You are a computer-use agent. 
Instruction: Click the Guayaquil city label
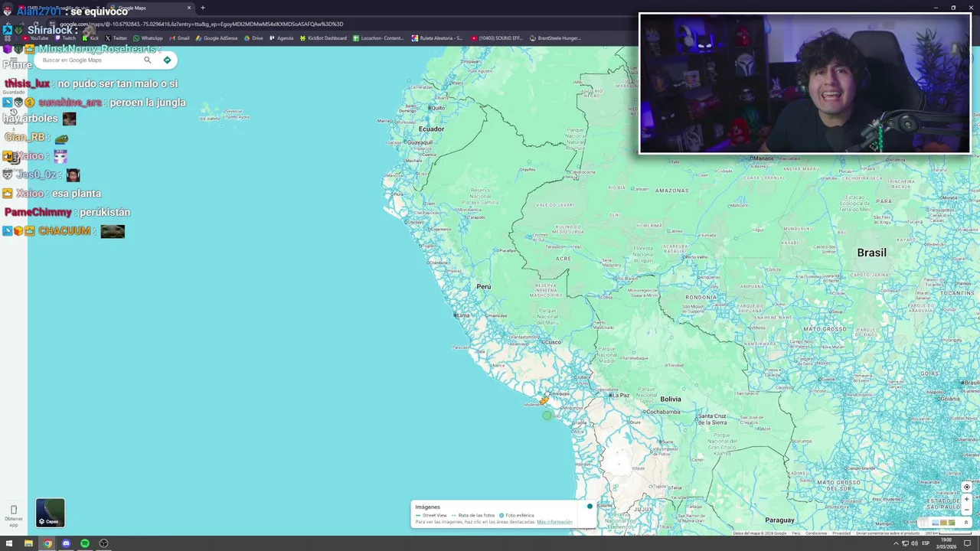[x=419, y=142]
